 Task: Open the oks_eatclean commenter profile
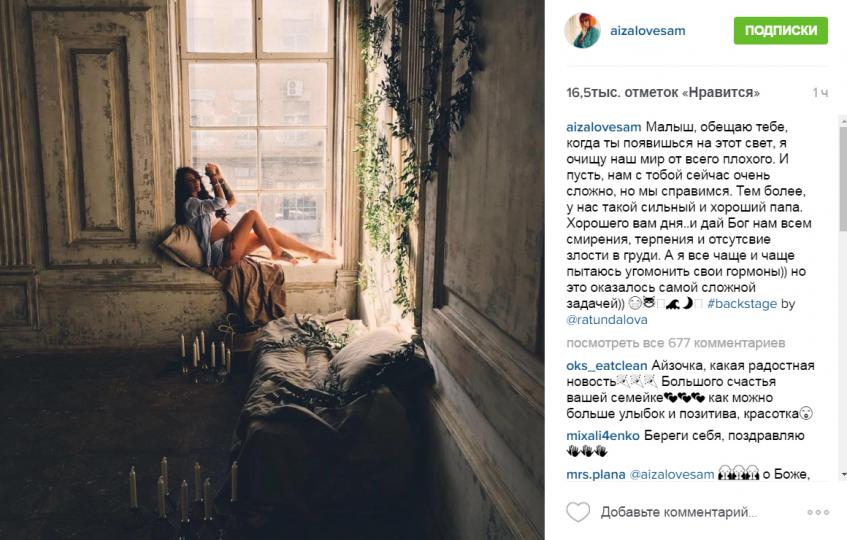coord(607,366)
